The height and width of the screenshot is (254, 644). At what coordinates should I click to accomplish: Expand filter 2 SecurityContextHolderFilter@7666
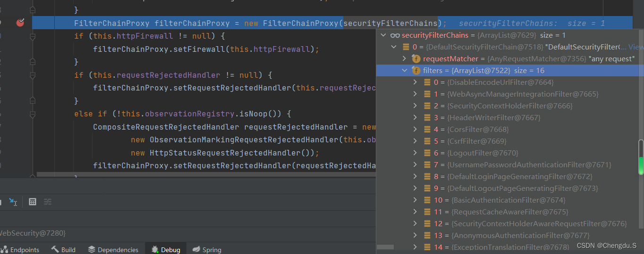click(415, 106)
